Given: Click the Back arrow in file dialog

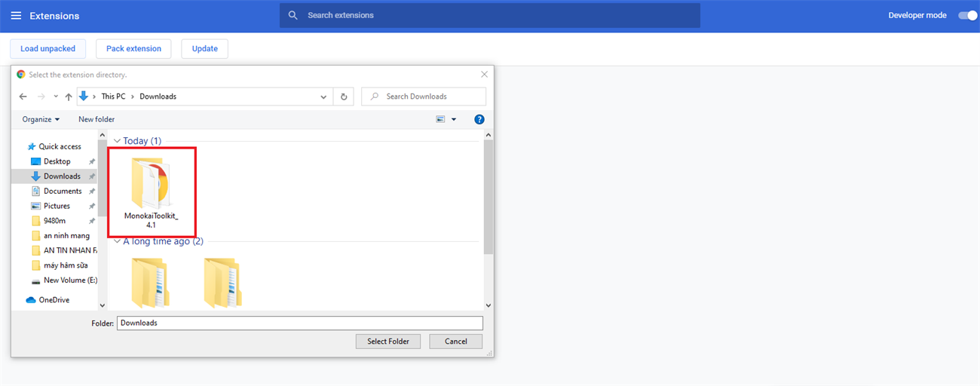Looking at the screenshot, I should [23, 96].
